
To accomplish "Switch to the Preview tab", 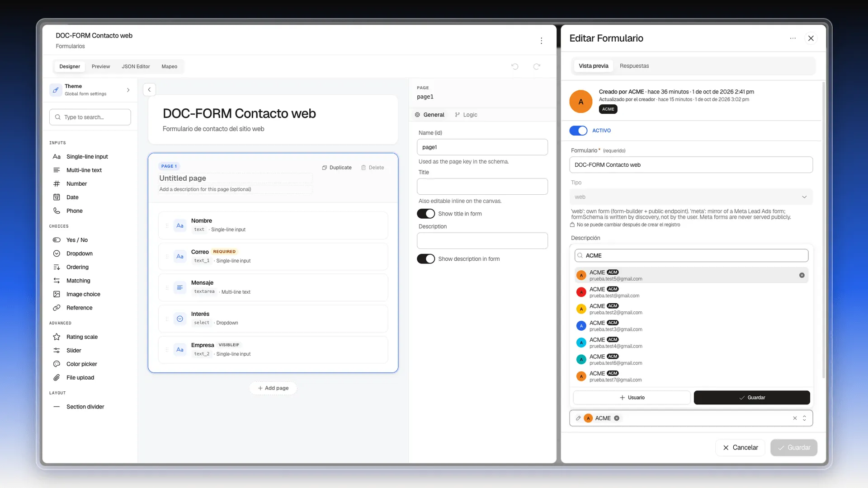I will pyautogui.click(x=101, y=66).
